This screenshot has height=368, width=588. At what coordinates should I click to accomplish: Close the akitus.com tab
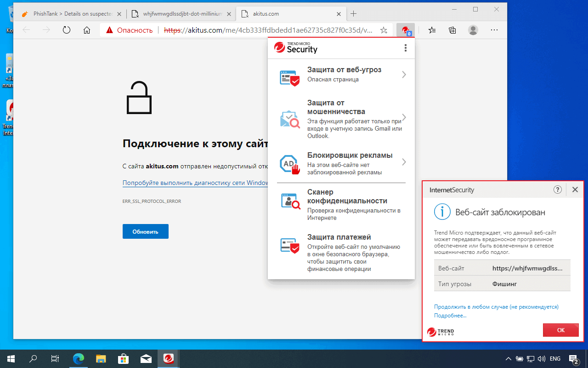pyautogui.click(x=339, y=14)
